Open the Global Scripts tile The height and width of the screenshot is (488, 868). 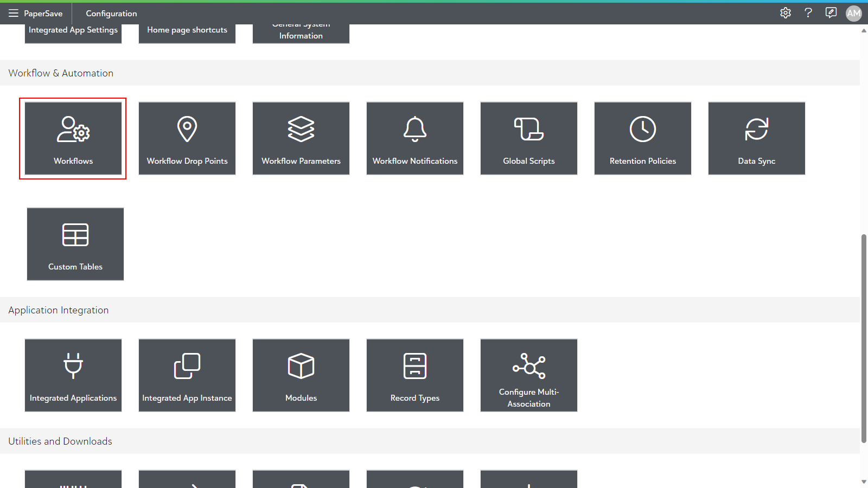click(x=529, y=138)
